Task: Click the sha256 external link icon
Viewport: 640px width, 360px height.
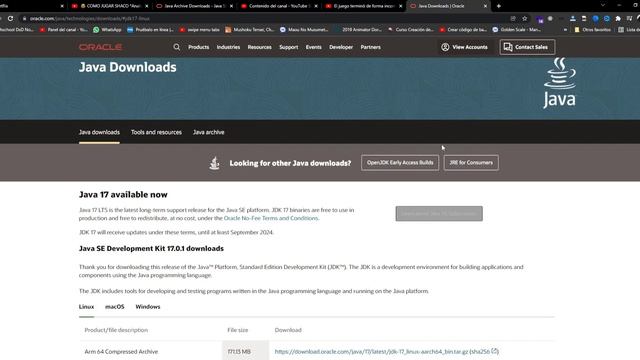Action: pos(494,351)
